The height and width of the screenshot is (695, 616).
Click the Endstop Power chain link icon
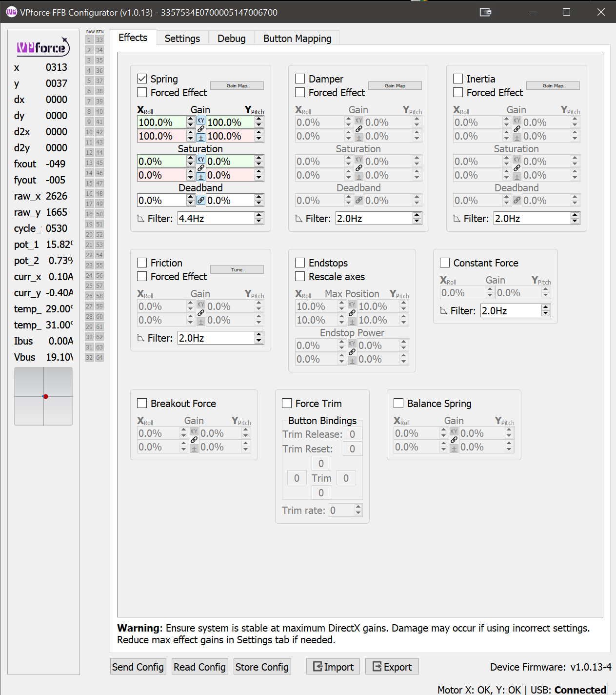click(352, 352)
